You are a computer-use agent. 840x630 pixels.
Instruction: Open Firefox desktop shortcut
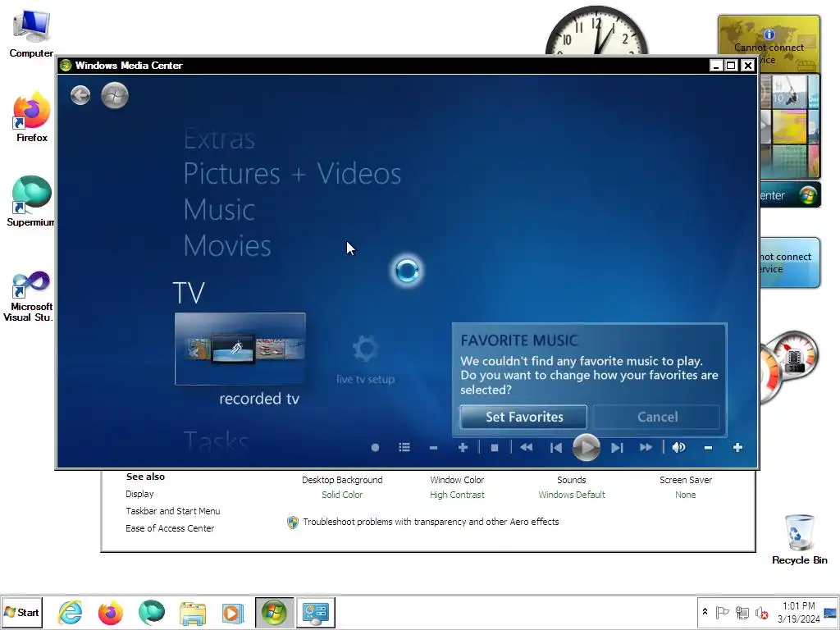(32, 117)
